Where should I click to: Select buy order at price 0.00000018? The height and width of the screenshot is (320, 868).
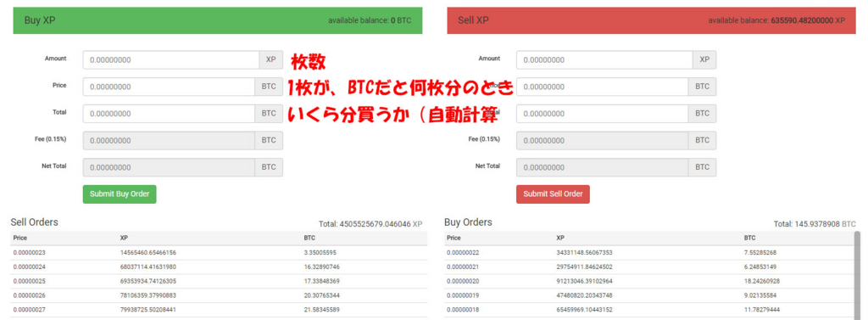tap(648, 310)
